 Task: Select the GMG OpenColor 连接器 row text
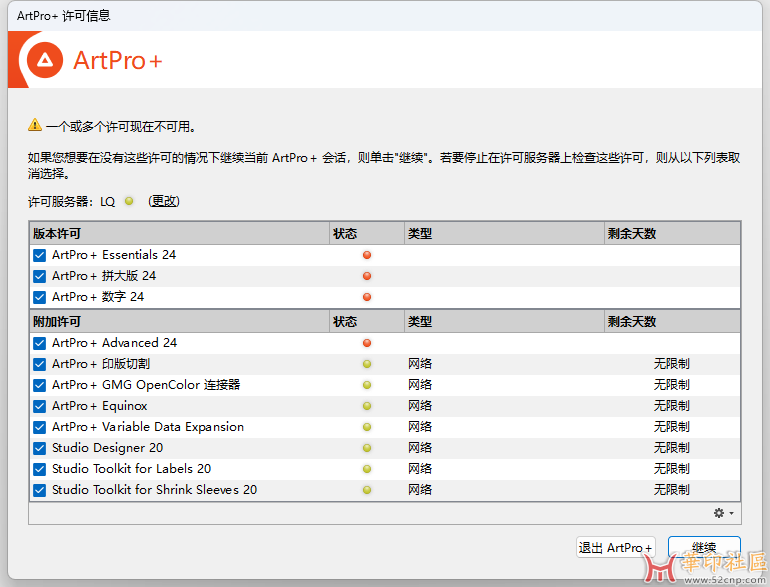[x=146, y=385]
